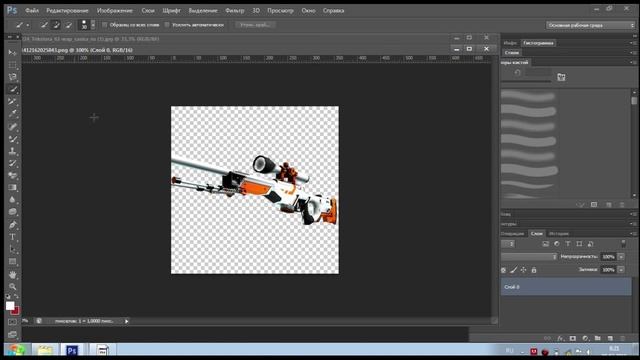
Task: Choose Subtract from selection mode
Action: point(69,25)
